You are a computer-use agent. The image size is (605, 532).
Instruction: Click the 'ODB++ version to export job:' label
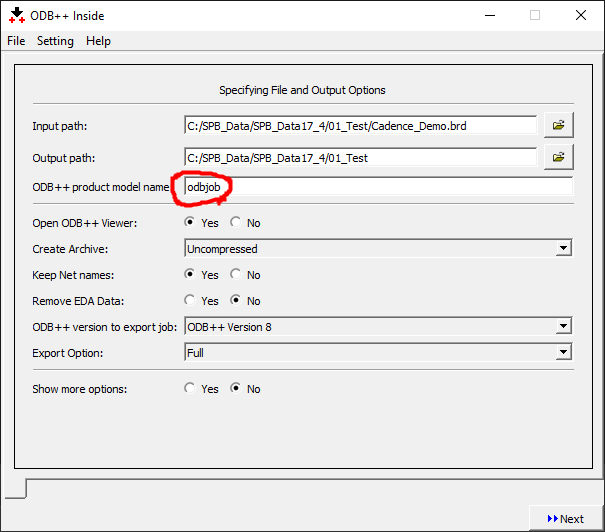[105, 327]
